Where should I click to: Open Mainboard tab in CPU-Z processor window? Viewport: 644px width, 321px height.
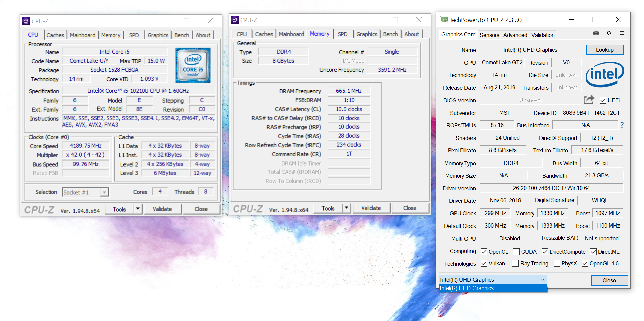point(83,35)
